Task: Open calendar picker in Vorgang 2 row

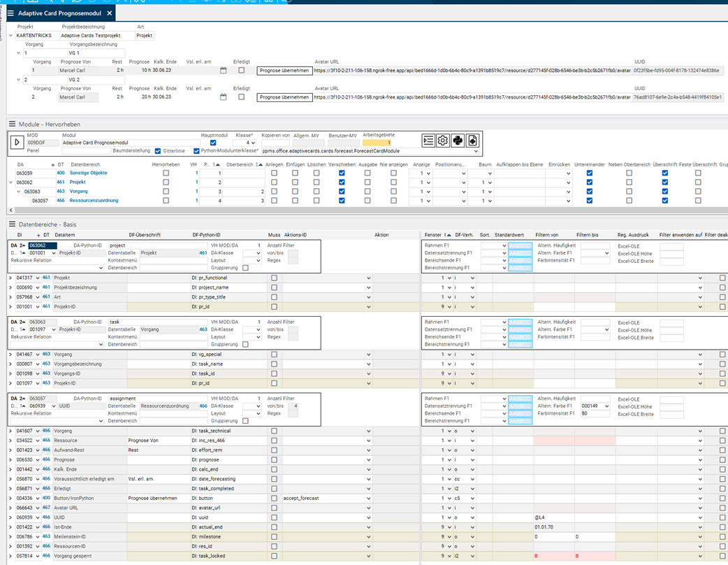Action: [224, 97]
